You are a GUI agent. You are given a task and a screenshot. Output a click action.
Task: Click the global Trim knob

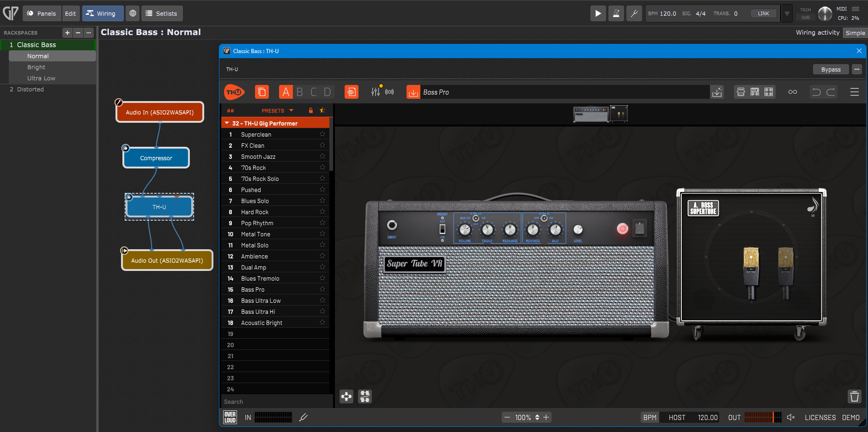point(825,13)
